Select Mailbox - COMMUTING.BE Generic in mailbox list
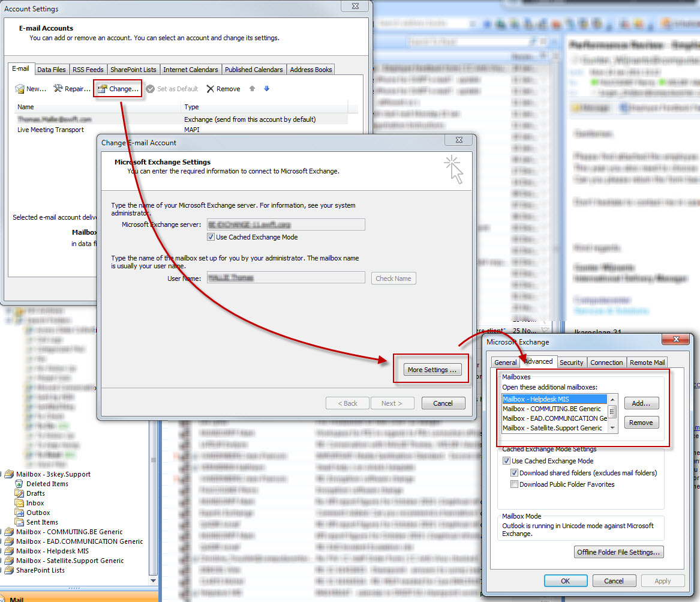 pyautogui.click(x=554, y=409)
